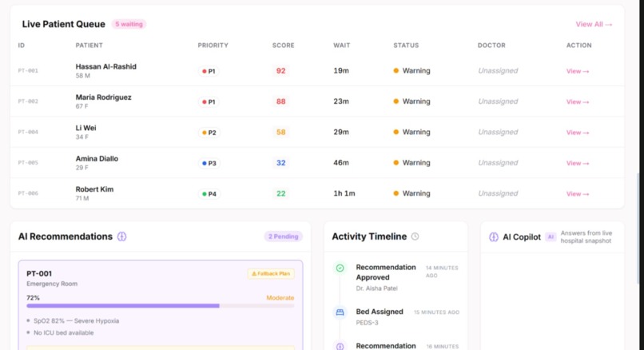Open View All patient queue link
Screen dimensions: 644x350
pos(594,24)
